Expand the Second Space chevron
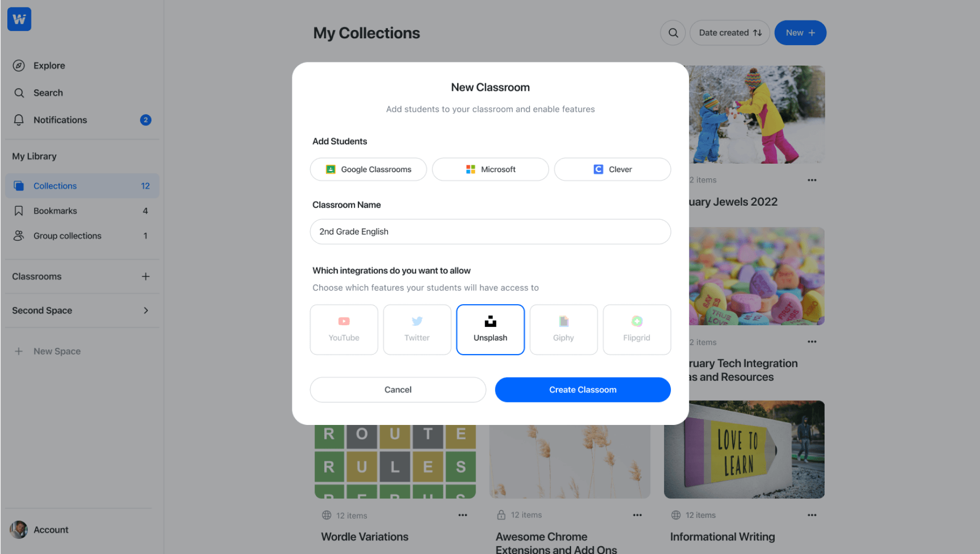The image size is (980, 554). pyautogui.click(x=146, y=311)
